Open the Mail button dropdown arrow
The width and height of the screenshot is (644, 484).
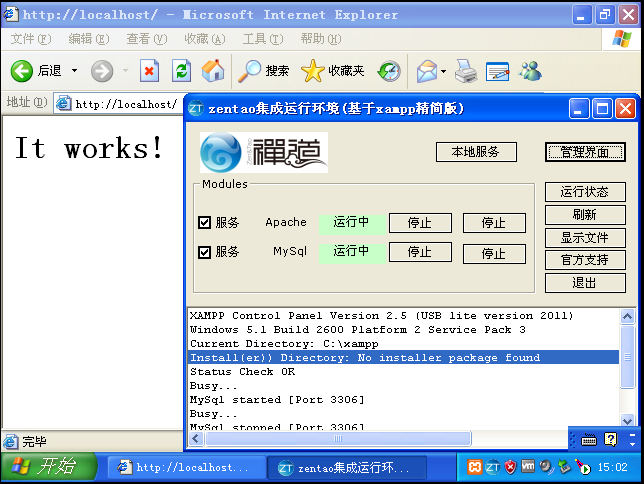[x=444, y=71]
